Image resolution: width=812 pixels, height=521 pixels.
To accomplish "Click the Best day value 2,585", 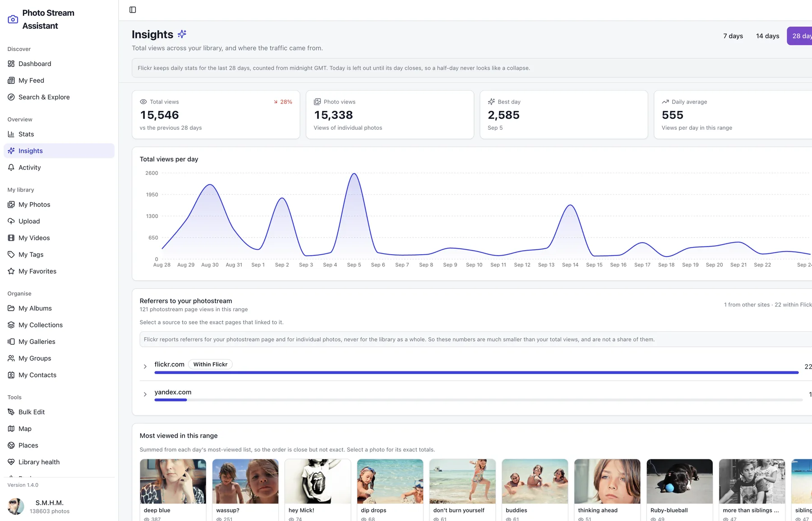I will (503, 115).
